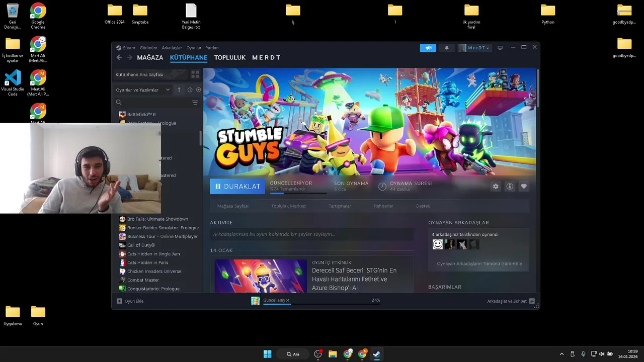This screenshot has width=644, height=362.
Task: Select the Visual Studio Code desktop icon
Action: [13, 83]
